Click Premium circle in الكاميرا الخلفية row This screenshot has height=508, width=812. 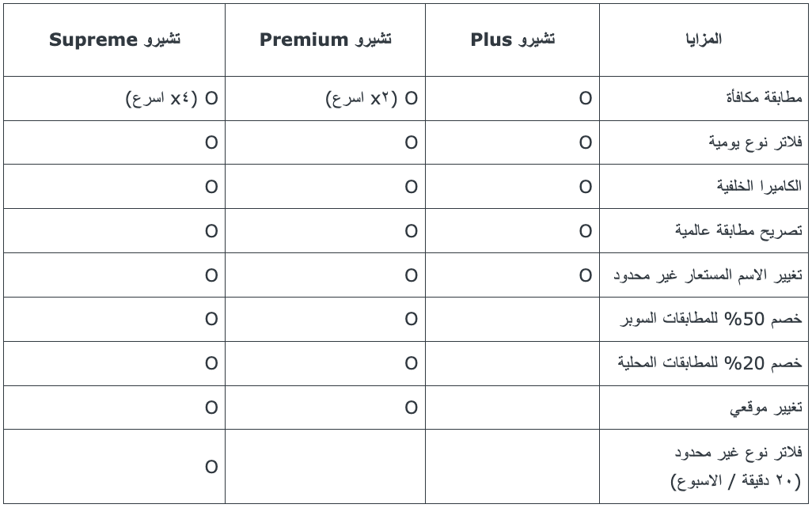coord(412,187)
